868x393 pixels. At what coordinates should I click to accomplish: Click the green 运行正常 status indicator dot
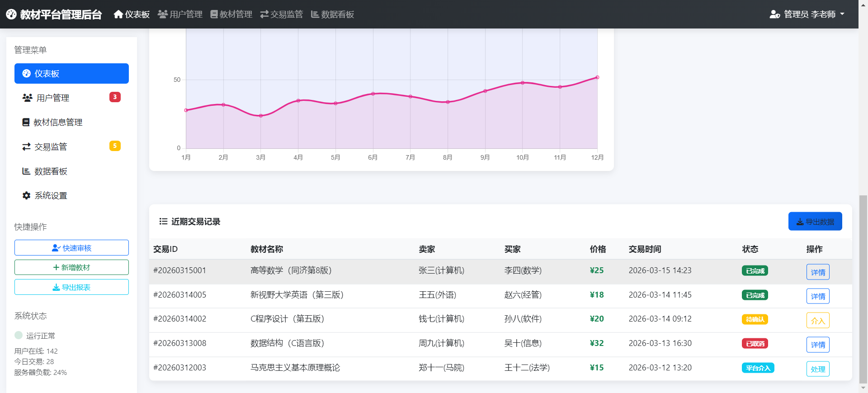19,335
